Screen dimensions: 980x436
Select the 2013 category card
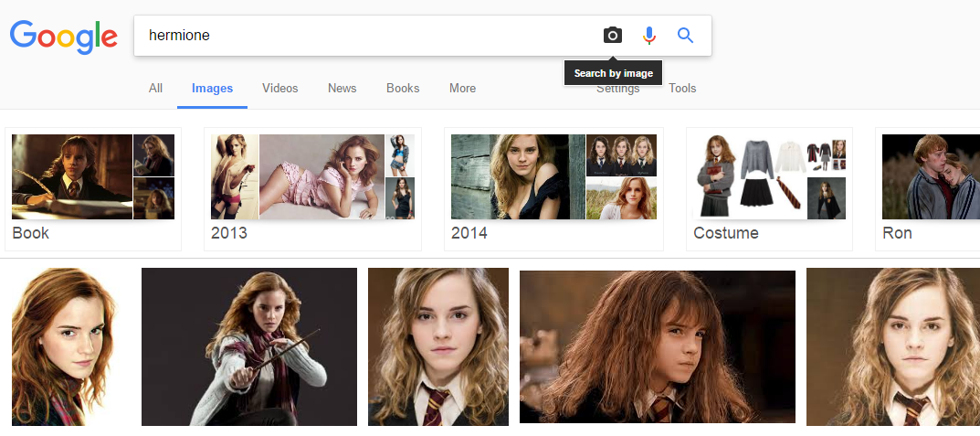(x=312, y=188)
